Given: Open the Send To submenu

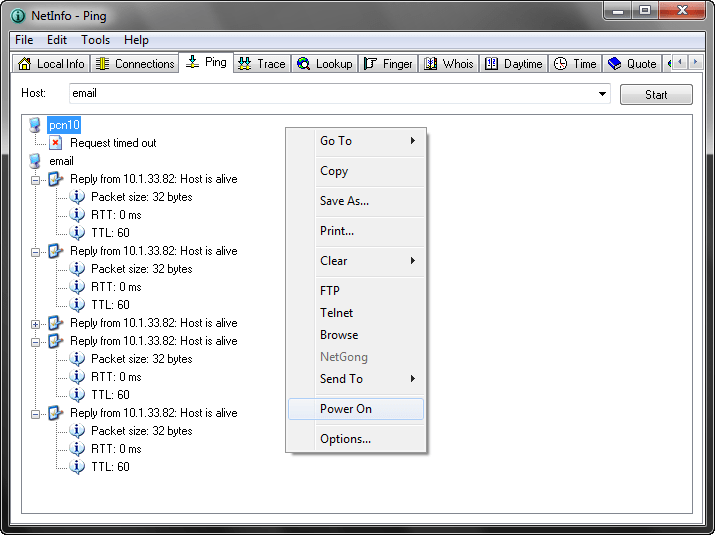Looking at the screenshot, I should coord(356,379).
